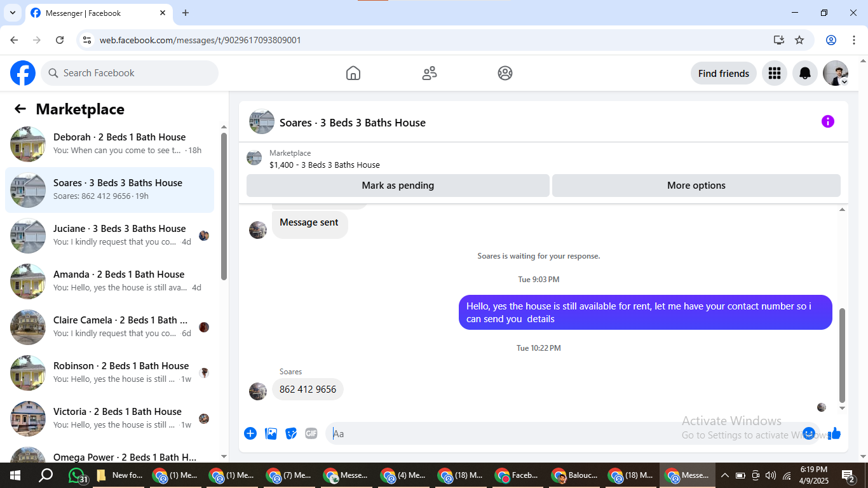Focus the Search Facebook field
Screen dimensions: 868x488
coord(130,73)
